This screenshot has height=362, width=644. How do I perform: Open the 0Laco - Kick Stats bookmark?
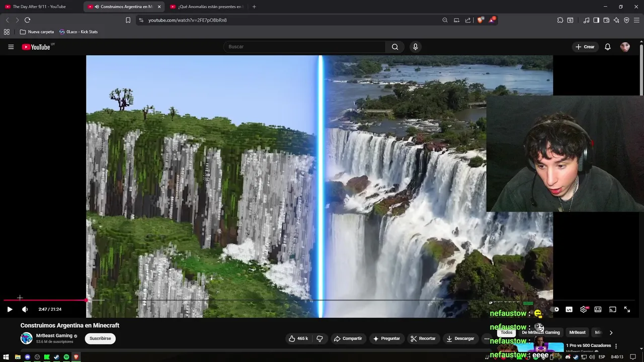pyautogui.click(x=78, y=32)
